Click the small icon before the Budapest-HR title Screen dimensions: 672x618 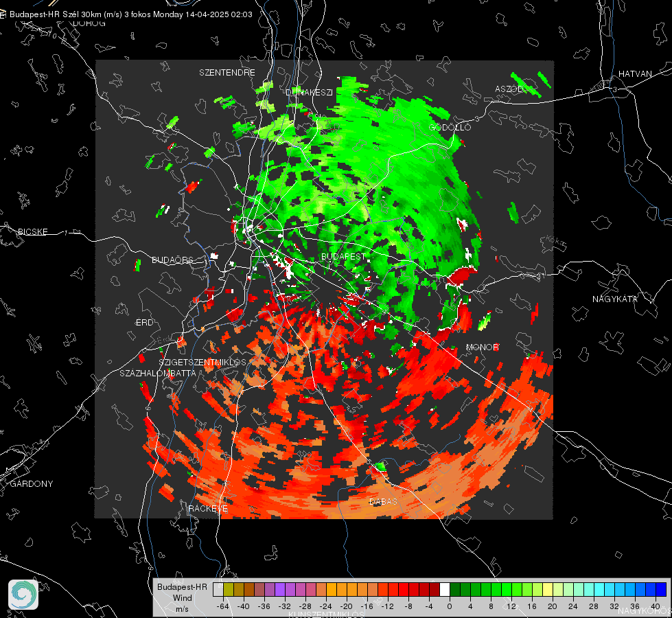pos(3,14)
